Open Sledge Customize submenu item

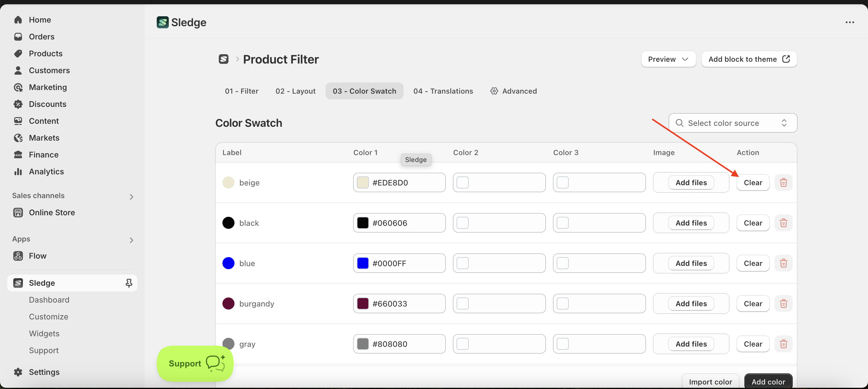click(49, 317)
